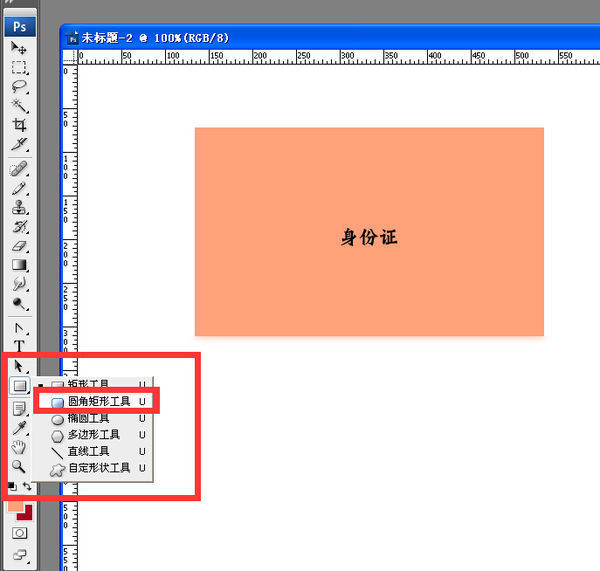The image size is (600, 571).
Task: Change the screen mode
Action: click(20, 555)
